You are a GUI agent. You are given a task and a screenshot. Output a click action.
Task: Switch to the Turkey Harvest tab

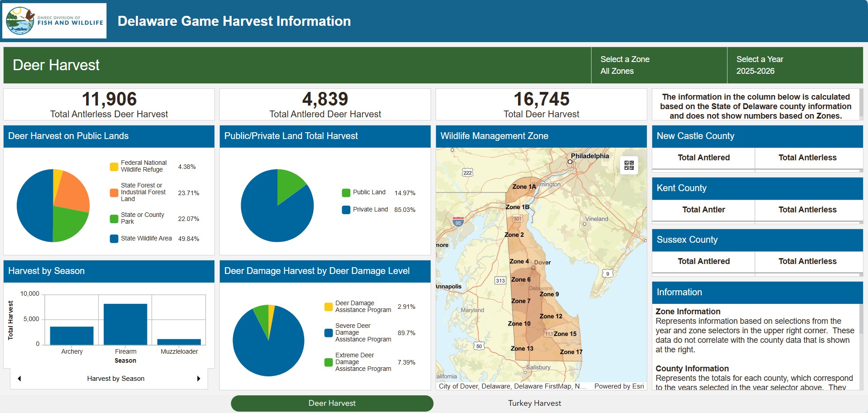(x=534, y=403)
